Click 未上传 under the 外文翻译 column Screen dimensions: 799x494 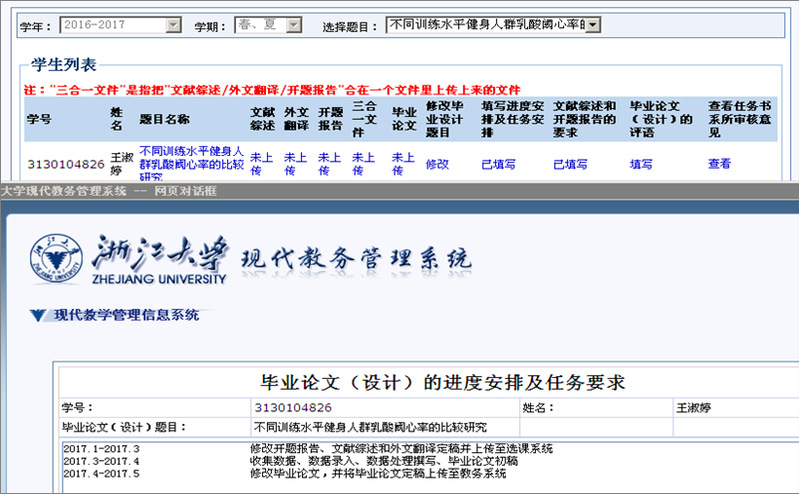(x=295, y=163)
